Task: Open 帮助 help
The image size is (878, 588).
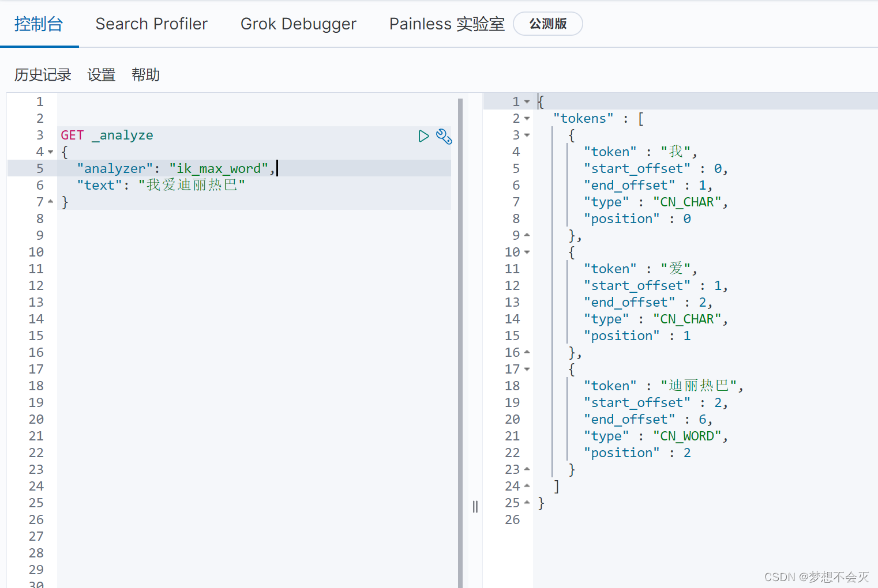Action: tap(145, 75)
